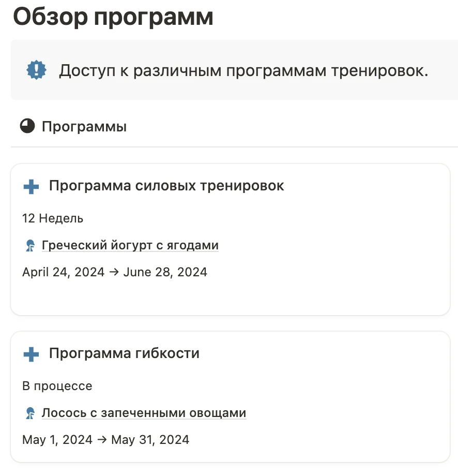Click the arrow between April 24 and June 28
Screen dimensions: 458x476
pos(114,272)
